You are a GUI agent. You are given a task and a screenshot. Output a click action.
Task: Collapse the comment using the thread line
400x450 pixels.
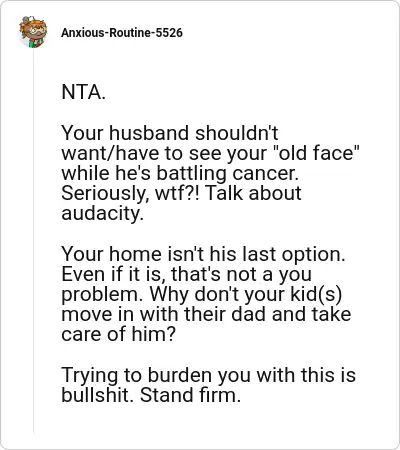(33, 242)
